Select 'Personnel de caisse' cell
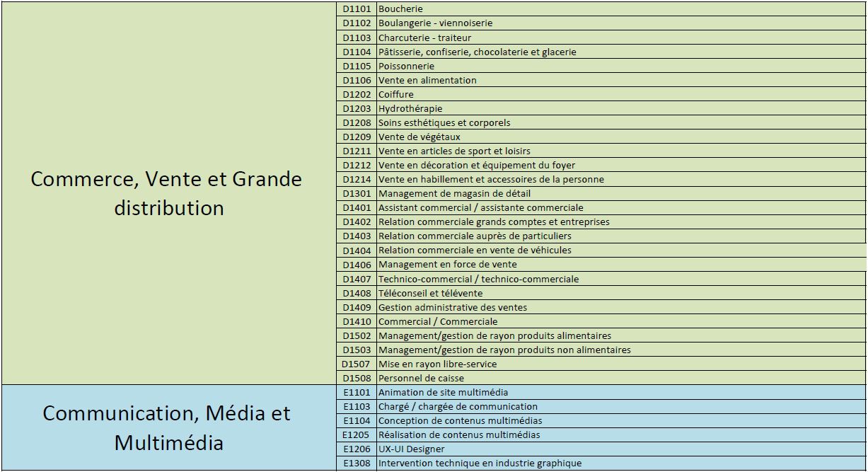The width and height of the screenshot is (868, 472). (x=622, y=378)
